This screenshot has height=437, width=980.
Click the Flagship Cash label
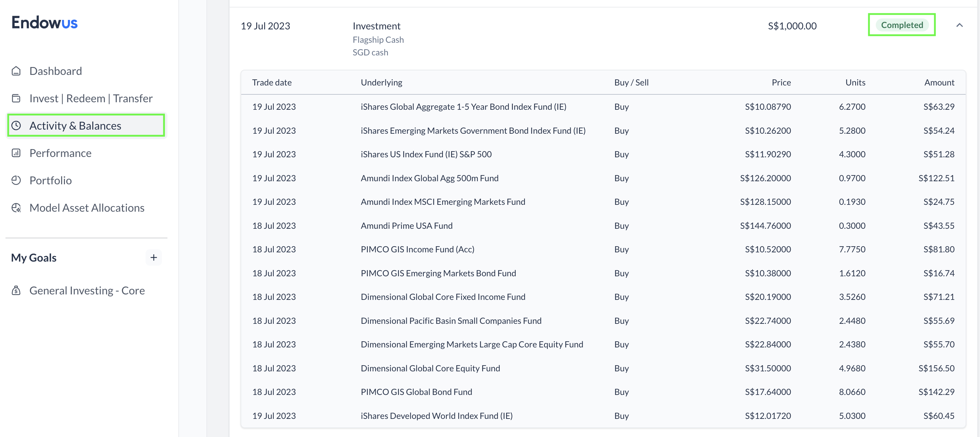click(x=378, y=40)
